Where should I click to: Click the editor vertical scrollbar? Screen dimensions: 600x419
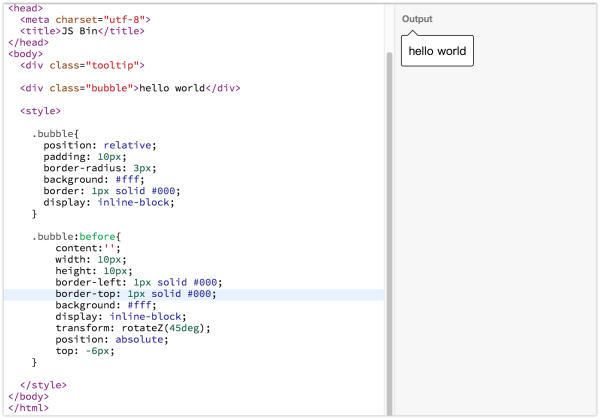(x=389, y=233)
